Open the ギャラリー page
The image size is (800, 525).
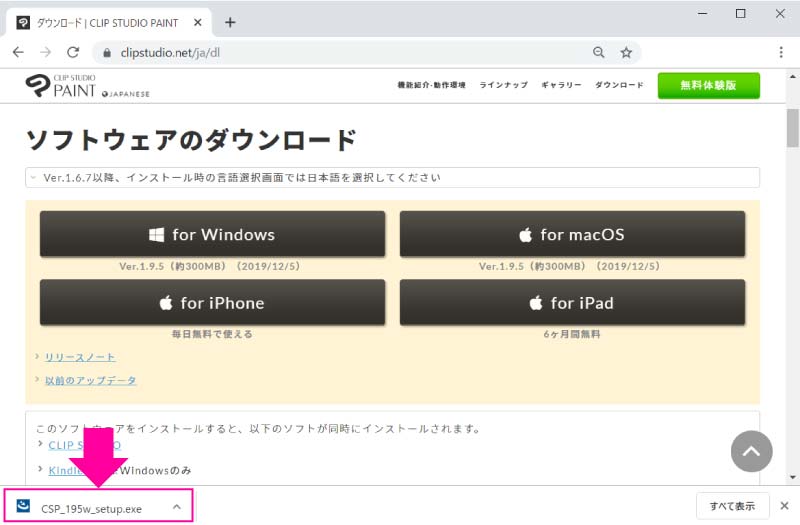[x=561, y=86]
